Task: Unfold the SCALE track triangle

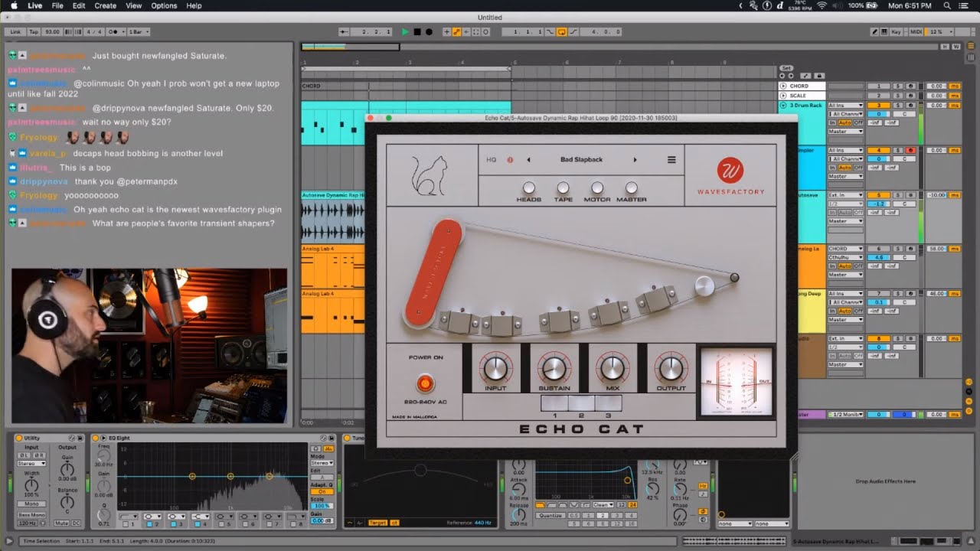Action: 783,96
